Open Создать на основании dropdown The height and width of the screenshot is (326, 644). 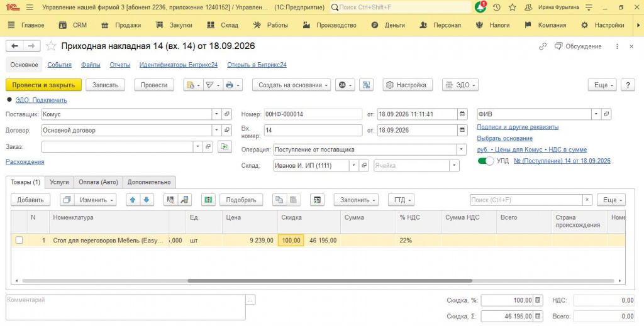[x=291, y=85]
